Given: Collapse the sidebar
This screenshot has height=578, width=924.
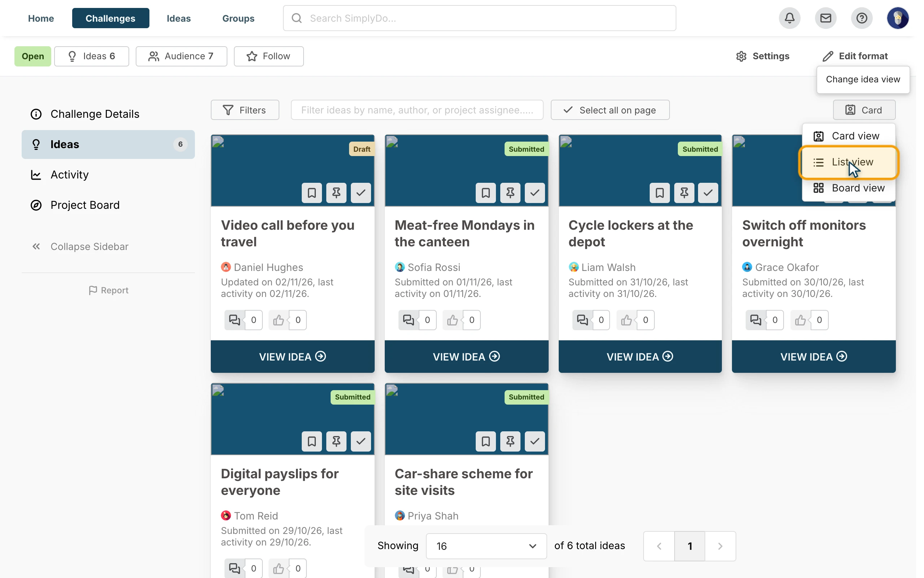Looking at the screenshot, I should click(x=80, y=247).
